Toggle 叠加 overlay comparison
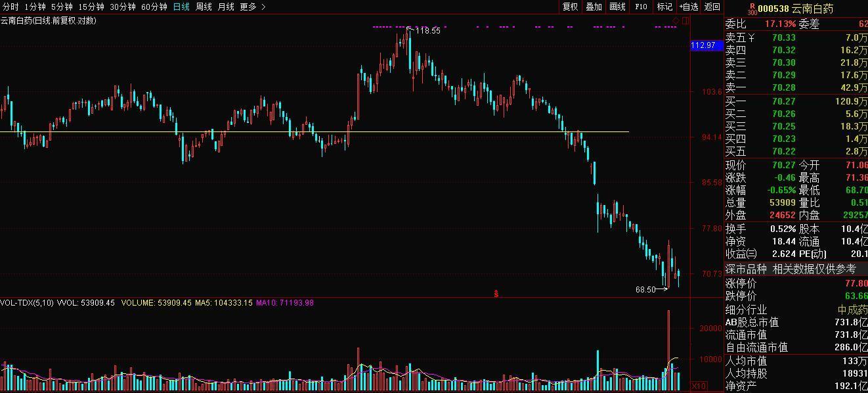 [594, 7]
